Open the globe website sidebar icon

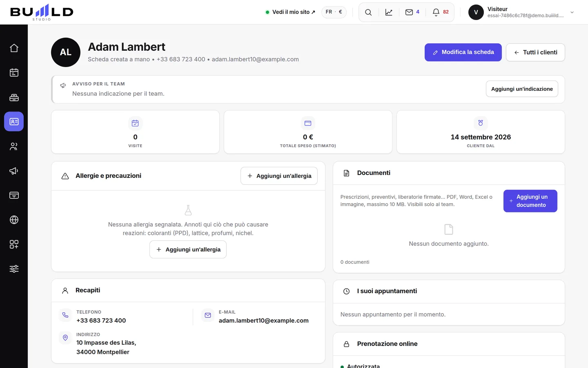14,220
